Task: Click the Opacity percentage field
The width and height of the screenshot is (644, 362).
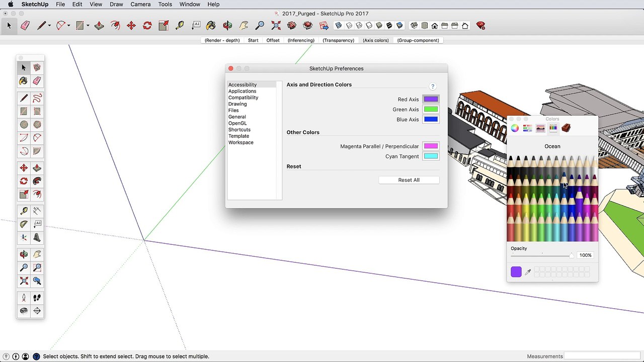Action: [x=585, y=255]
